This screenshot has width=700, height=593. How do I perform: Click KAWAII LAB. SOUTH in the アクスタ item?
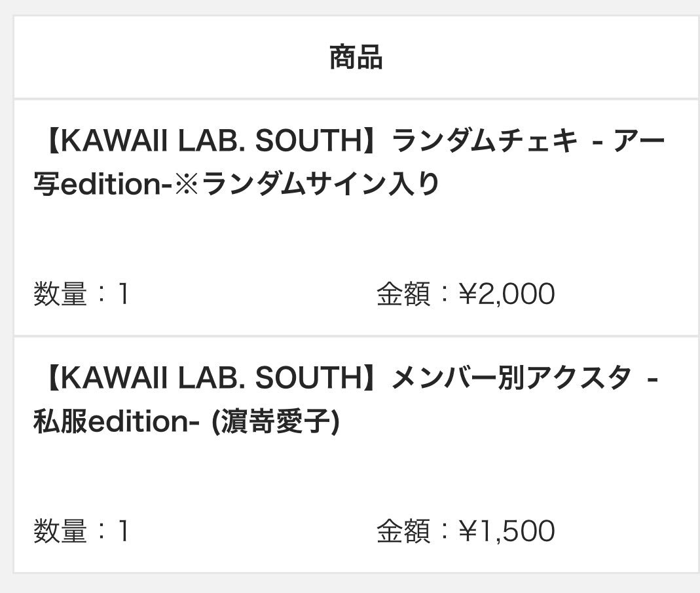click(213, 379)
